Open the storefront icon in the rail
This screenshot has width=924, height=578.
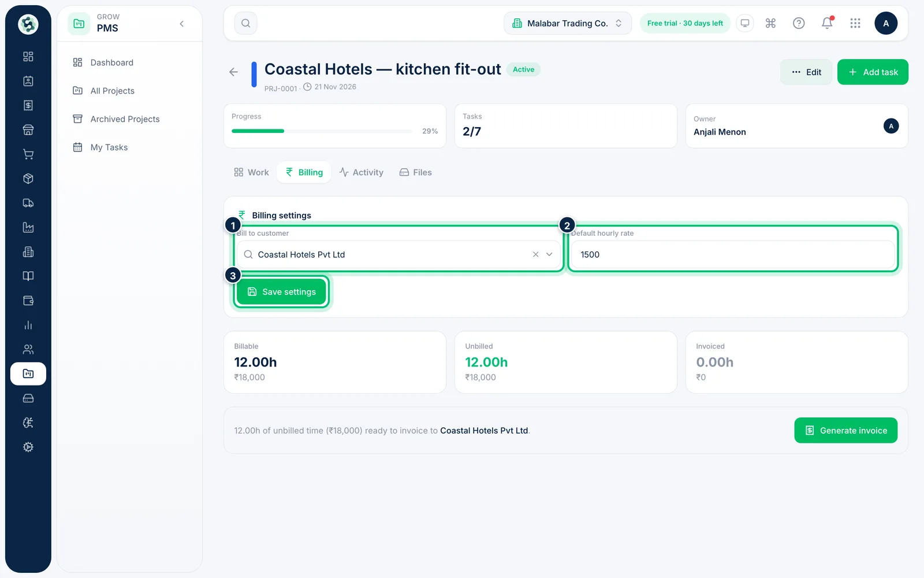[x=28, y=129]
